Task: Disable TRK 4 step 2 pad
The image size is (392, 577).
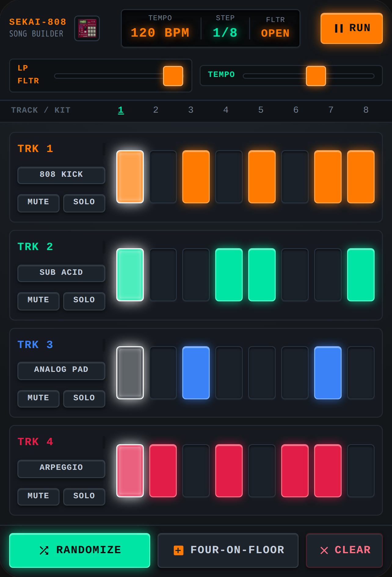Action: point(163,471)
